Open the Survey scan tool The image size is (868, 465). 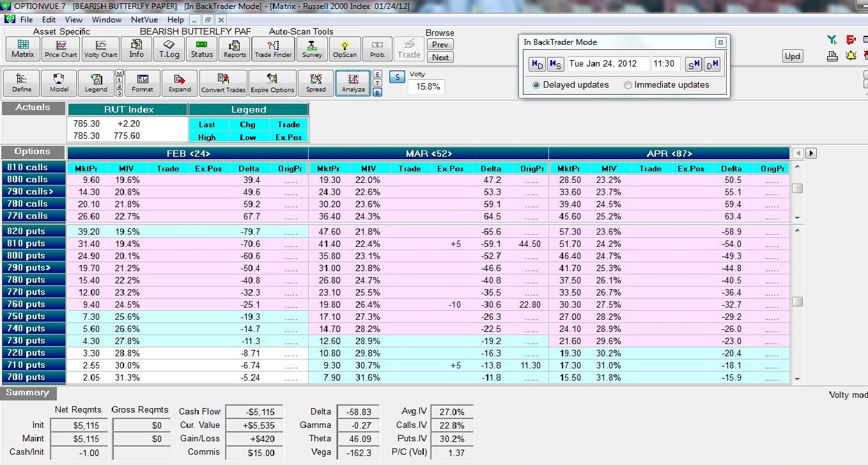coord(312,49)
